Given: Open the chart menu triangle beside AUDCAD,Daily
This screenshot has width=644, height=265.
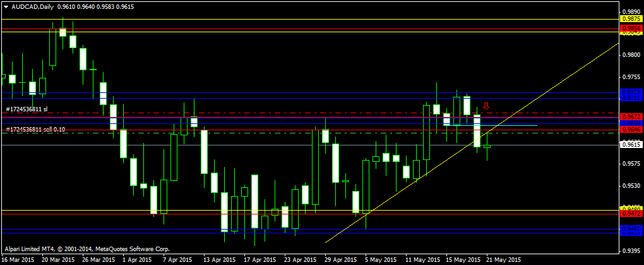Looking at the screenshot, I should tap(6, 7).
